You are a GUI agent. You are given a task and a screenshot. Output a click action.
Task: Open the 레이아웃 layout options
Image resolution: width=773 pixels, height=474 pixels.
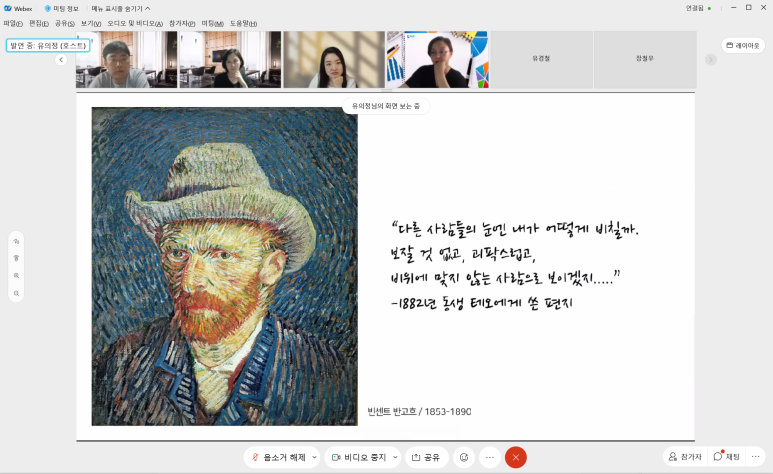click(743, 45)
